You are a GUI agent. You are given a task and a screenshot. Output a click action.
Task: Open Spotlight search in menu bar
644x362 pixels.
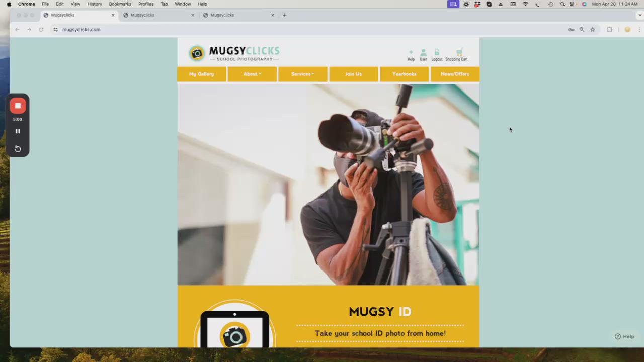tap(562, 4)
